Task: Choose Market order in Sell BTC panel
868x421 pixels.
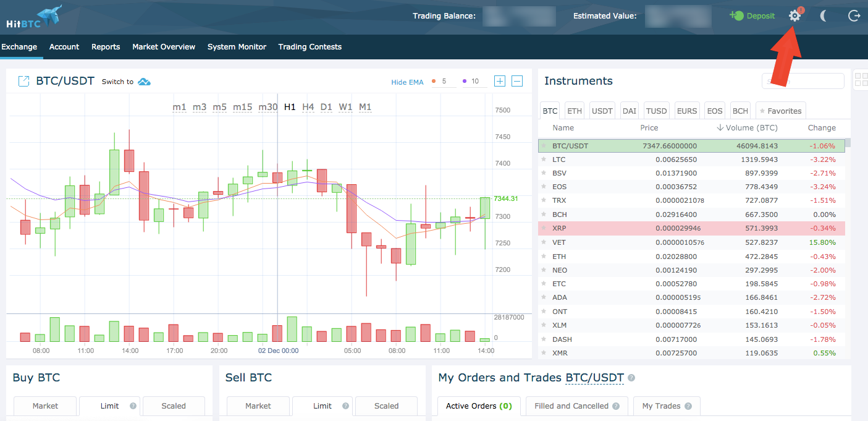Action: (x=258, y=406)
